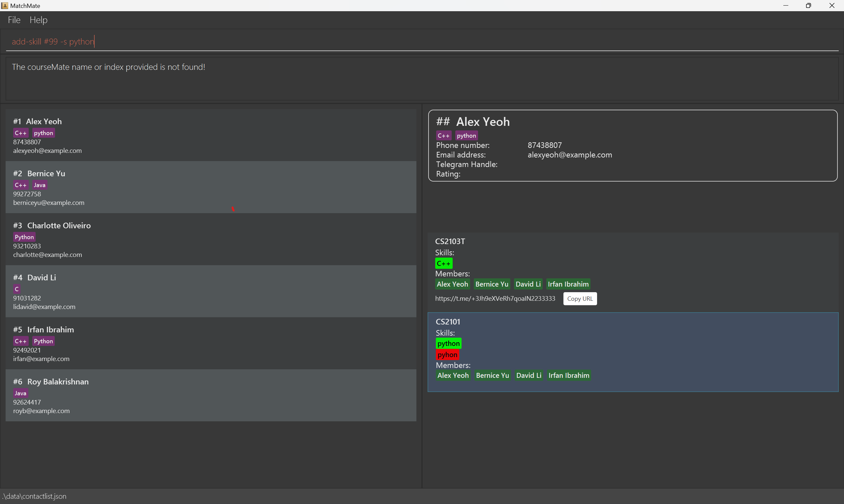Click email lidavid@example.com
This screenshot has width=844, height=504.
pyautogui.click(x=44, y=307)
